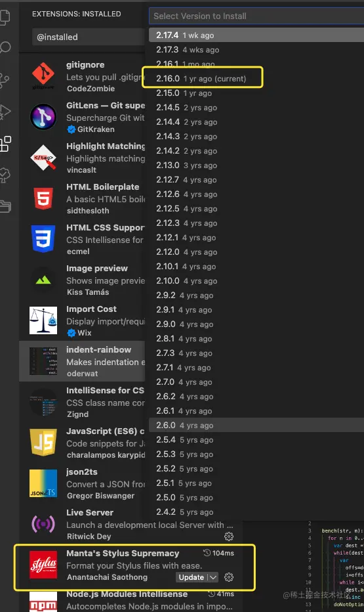Select version 2.17.3 from the list
This screenshot has width=364, height=612.
point(256,49)
